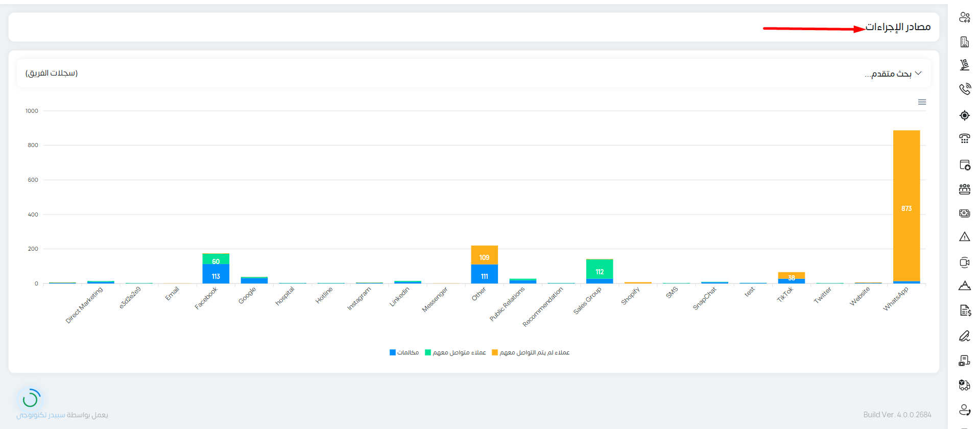
Task: Click the Shopify axis label
Action: click(x=630, y=296)
